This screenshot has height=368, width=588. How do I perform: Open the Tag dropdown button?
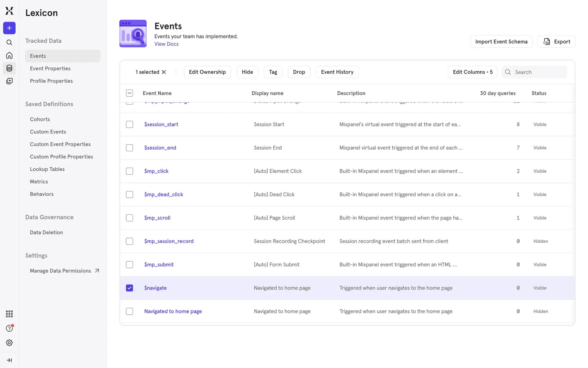pyautogui.click(x=273, y=72)
